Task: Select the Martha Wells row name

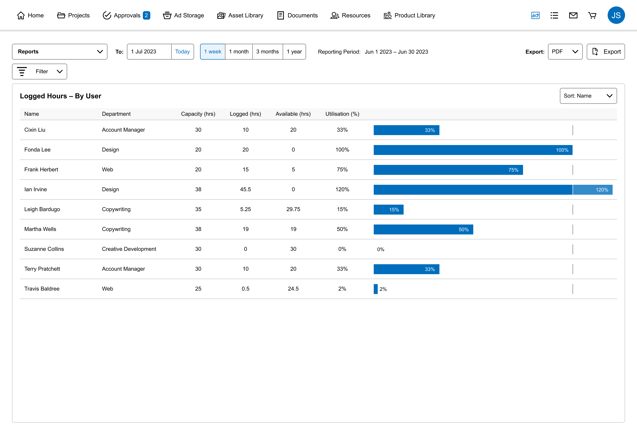Action: point(40,229)
